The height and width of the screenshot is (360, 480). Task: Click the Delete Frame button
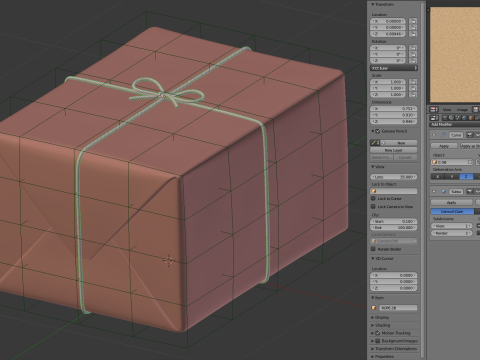381,157
